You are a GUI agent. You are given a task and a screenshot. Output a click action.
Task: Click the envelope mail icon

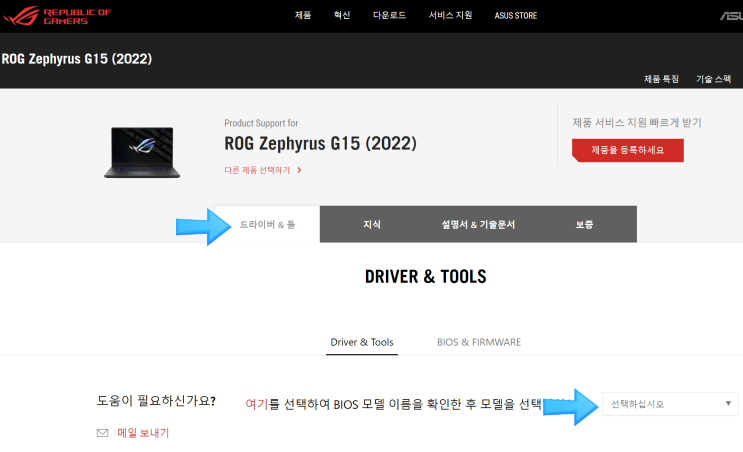102,433
